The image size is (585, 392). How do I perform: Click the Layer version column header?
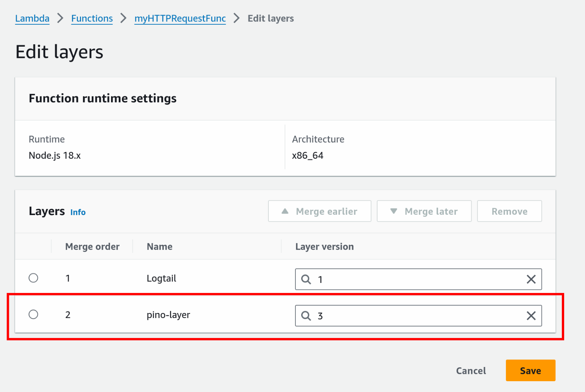tap(324, 247)
